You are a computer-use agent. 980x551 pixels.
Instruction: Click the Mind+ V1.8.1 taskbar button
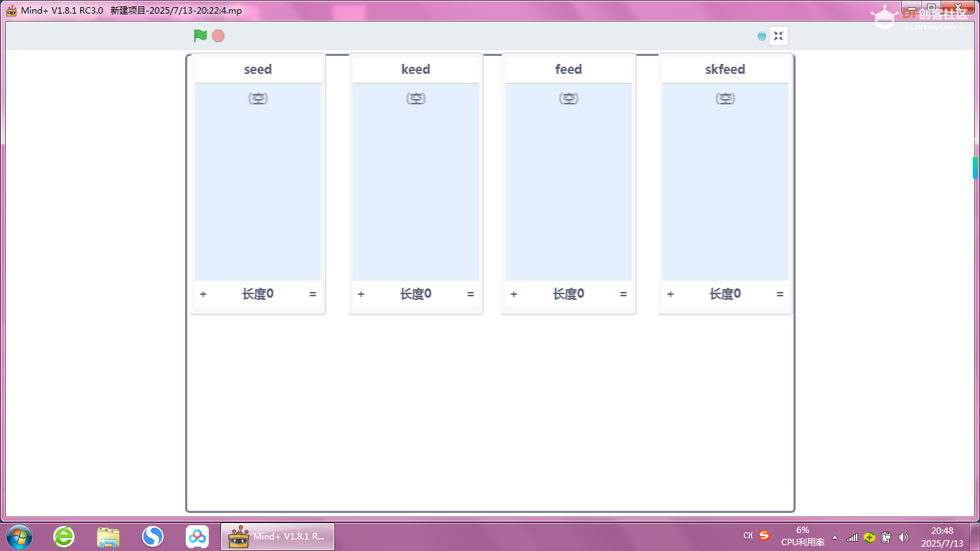pyautogui.click(x=277, y=536)
